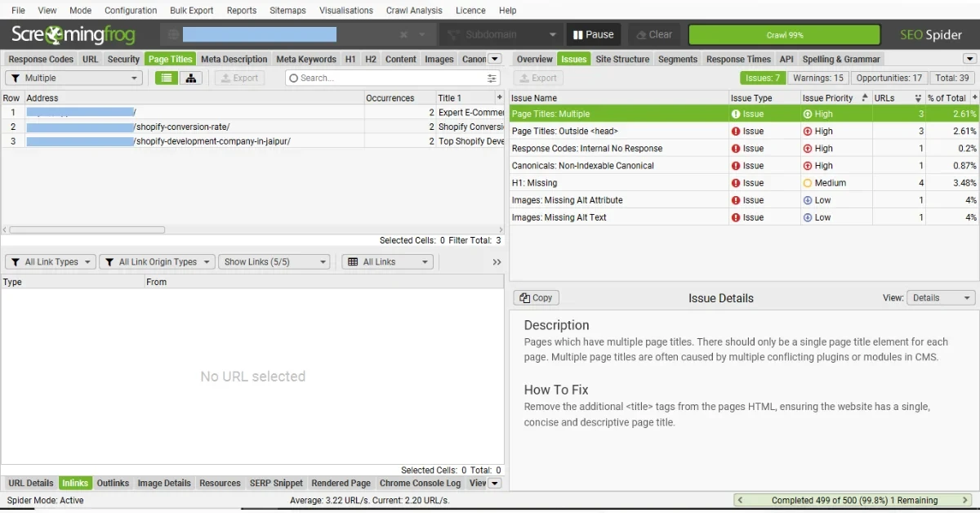Click plus icon beside Title 1 column
The image size is (980, 513).
coord(499,97)
